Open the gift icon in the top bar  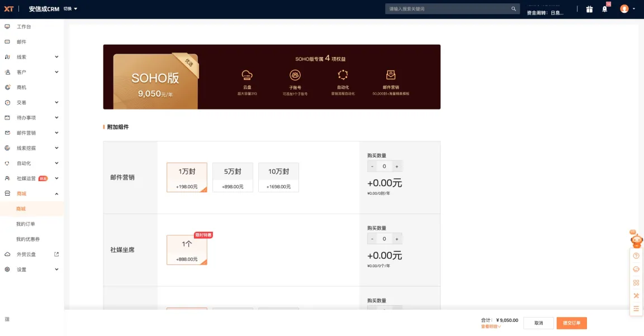(589, 9)
